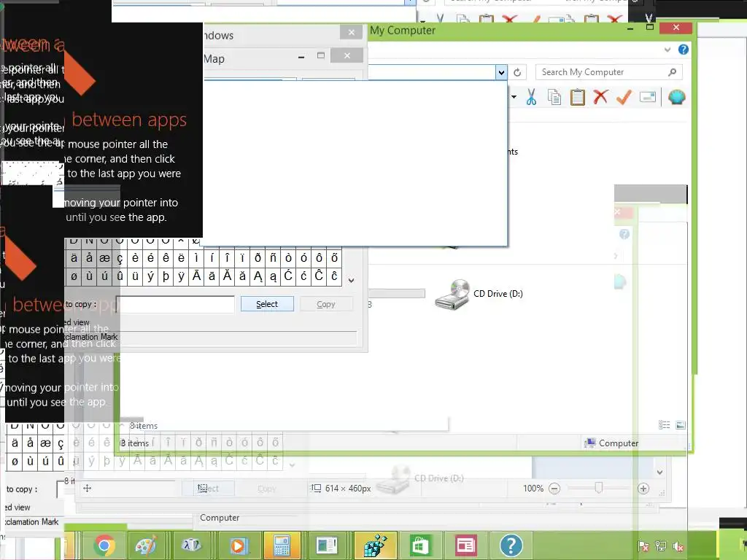
Task: Click the Characters to copy input field
Action: [x=175, y=304]
